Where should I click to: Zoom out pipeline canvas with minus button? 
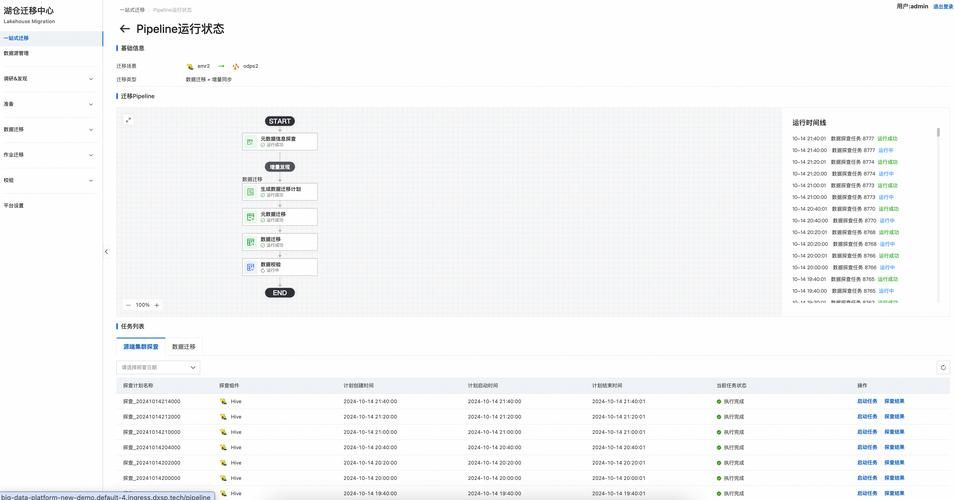click(128, 305)
